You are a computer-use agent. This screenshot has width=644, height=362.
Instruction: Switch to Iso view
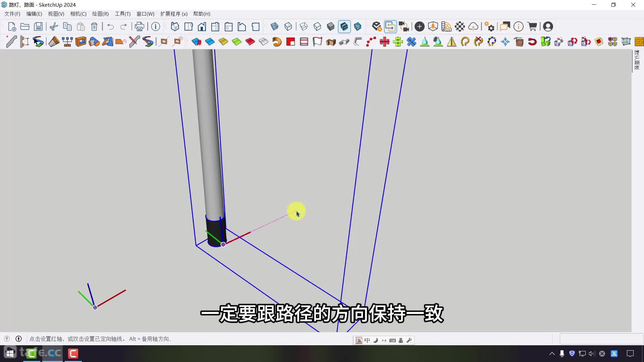[x=175, y=26]
